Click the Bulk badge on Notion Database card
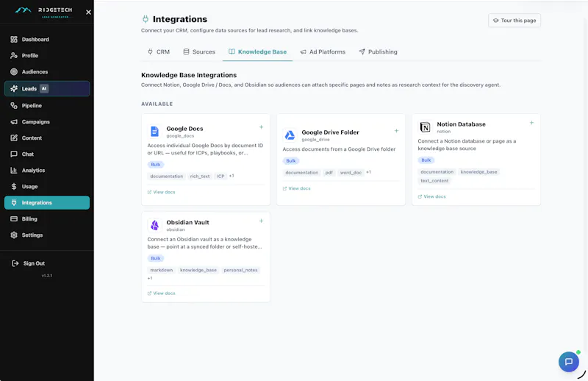The height and width of the screenshot is (381, 588). (x=426, y=160)
